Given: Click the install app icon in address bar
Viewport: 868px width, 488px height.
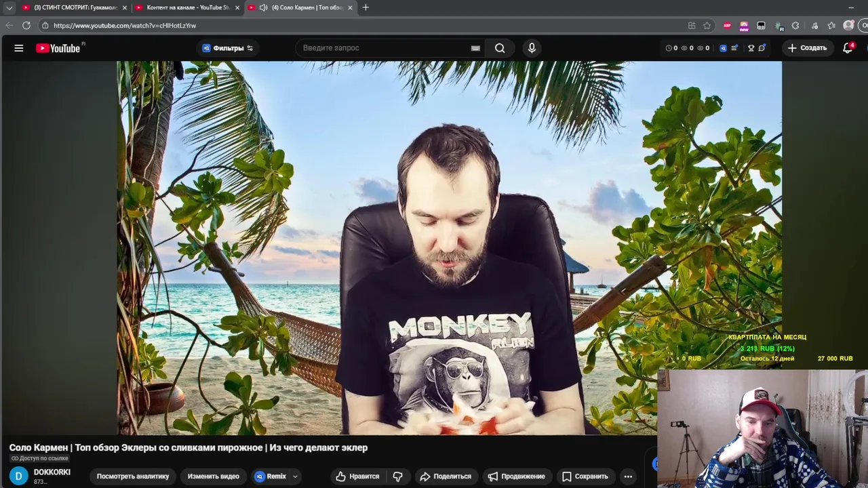Looking at the screenshot, I should click(x=692, y=25).
